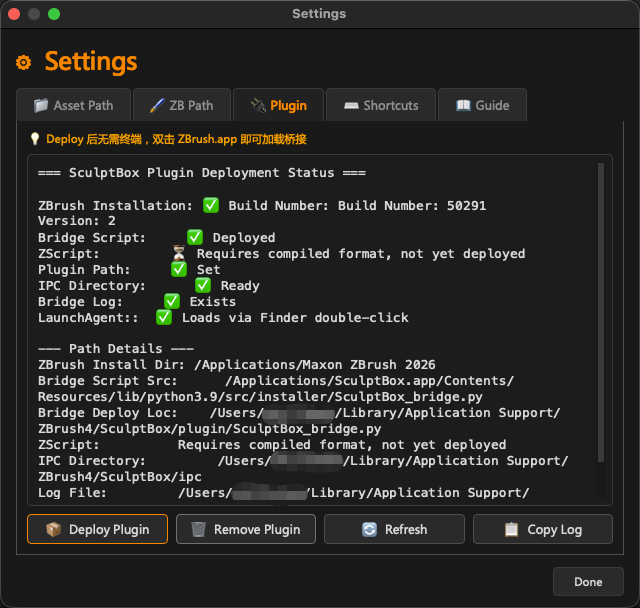
Task: Click the 'Bridge Script Src:' line
Action: click(x=276, y=381)
